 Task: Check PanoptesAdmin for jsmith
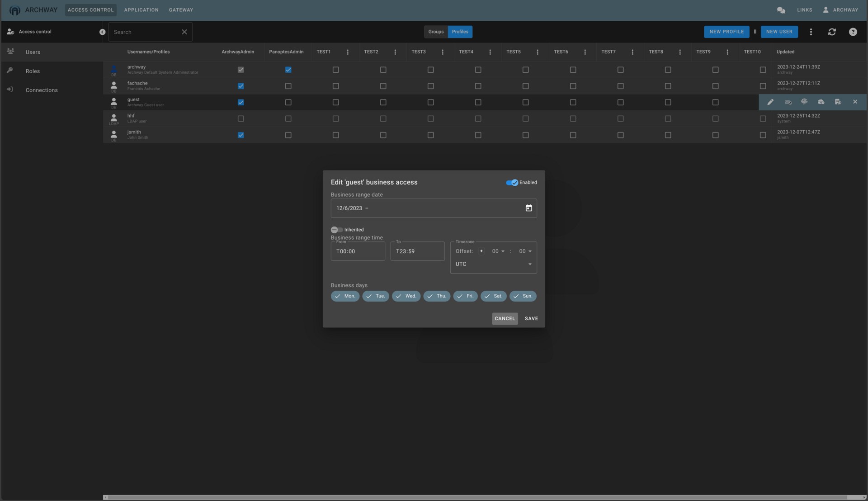coord(288,135)
